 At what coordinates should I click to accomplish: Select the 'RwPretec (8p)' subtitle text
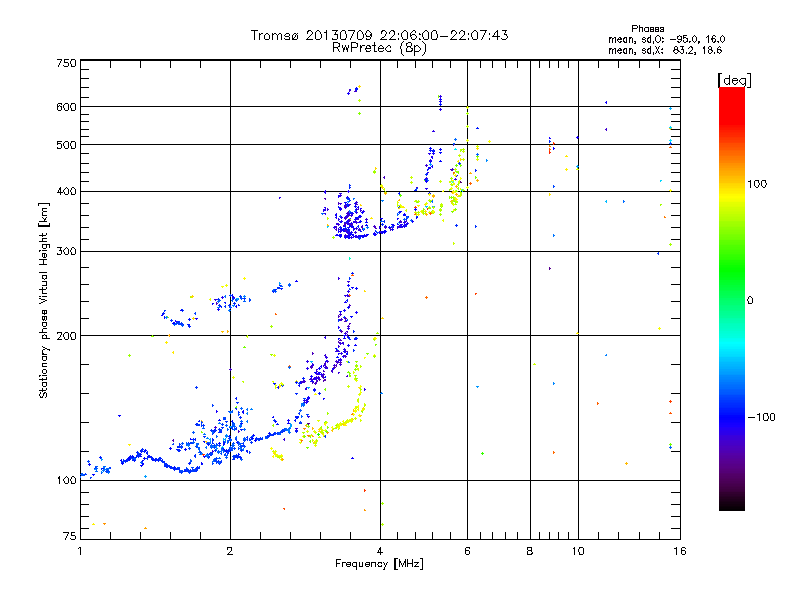click(379, 48)
